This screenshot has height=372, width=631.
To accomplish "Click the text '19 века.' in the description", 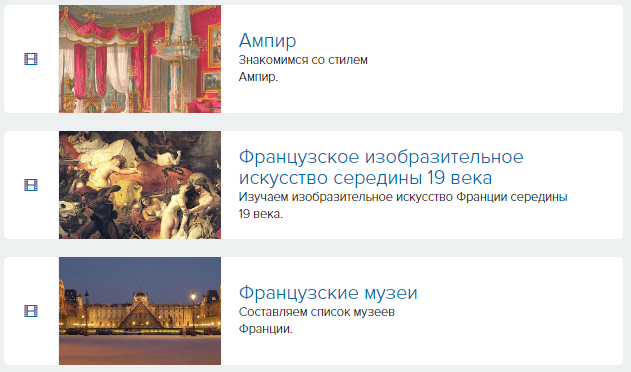I will click(x=261, y=214).
